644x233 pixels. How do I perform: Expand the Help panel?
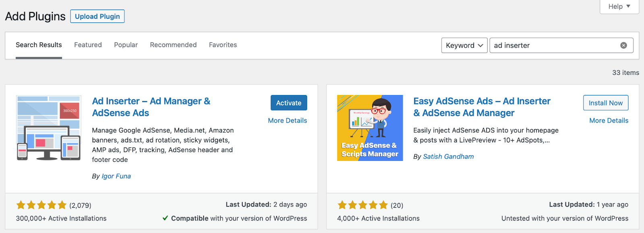(x=619, y=6)
